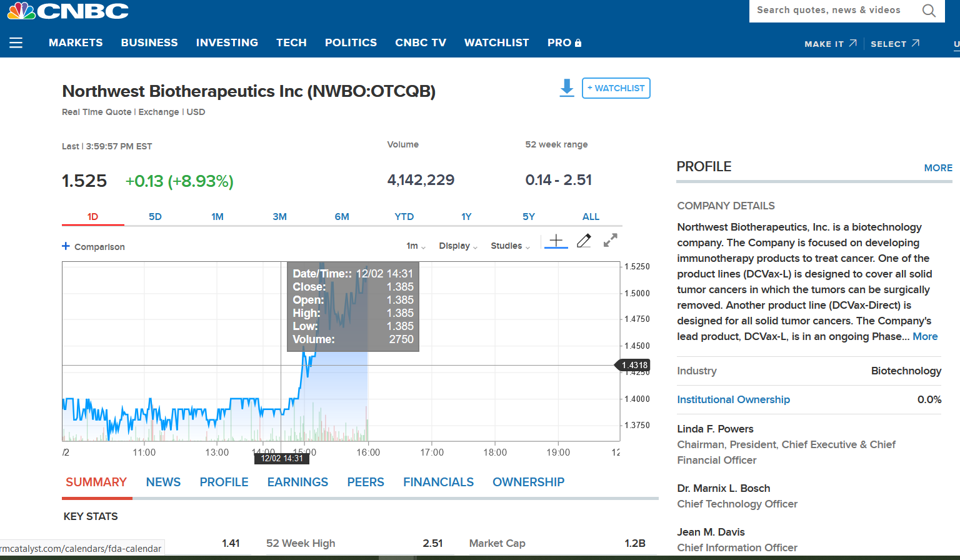Expand the Studies dropdown
This screenshot has width=960, height=560.
pos(510,246)
